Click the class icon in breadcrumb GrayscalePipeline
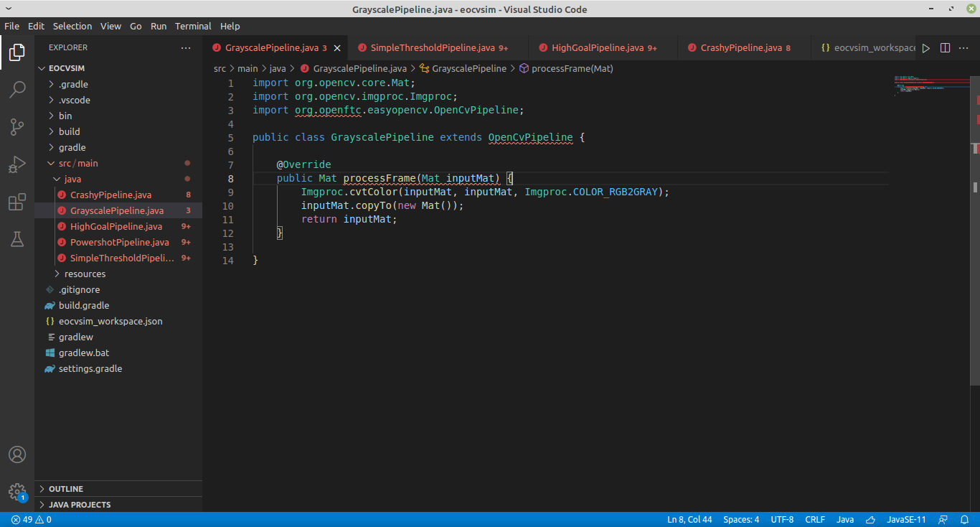 [424, 69]
